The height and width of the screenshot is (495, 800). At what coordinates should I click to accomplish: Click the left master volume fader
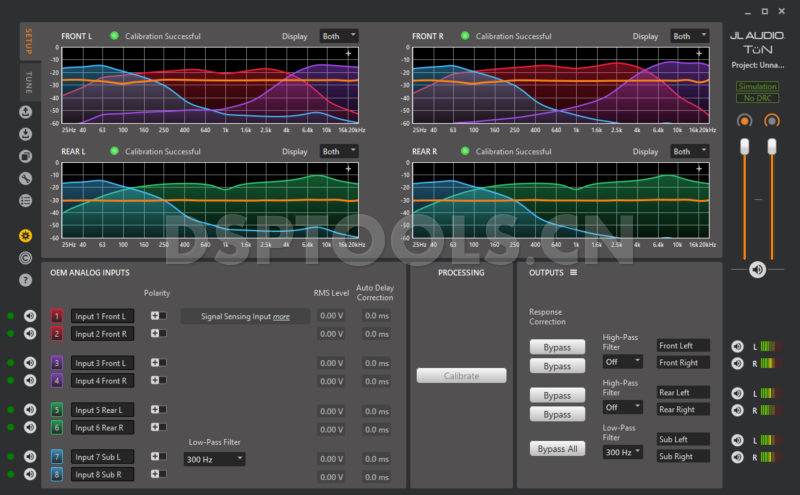(743, 147)
